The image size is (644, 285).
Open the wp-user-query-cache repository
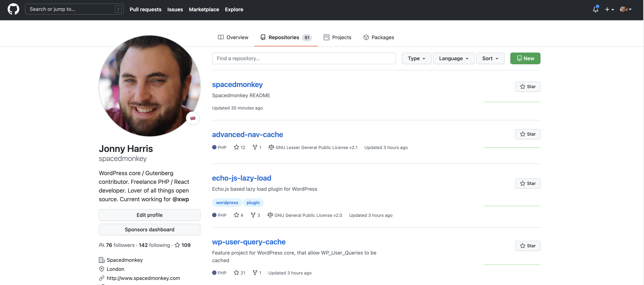click(x=249, y=242)
